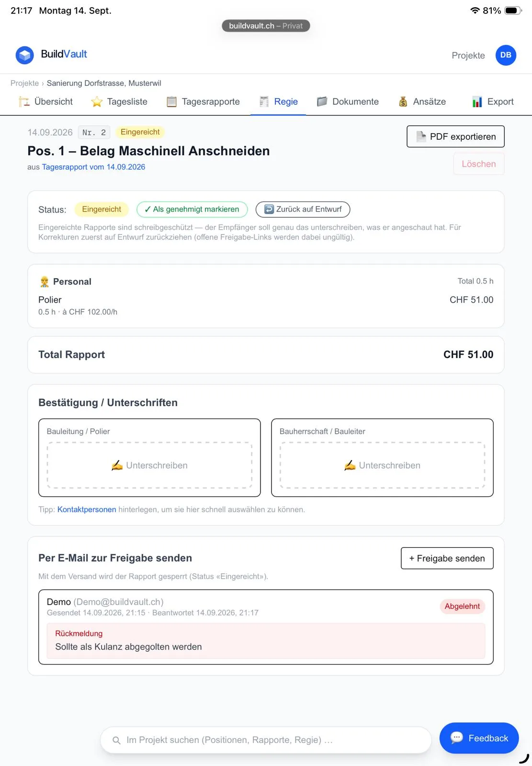Click the magnifier icon in project search

tap(116, 740)
